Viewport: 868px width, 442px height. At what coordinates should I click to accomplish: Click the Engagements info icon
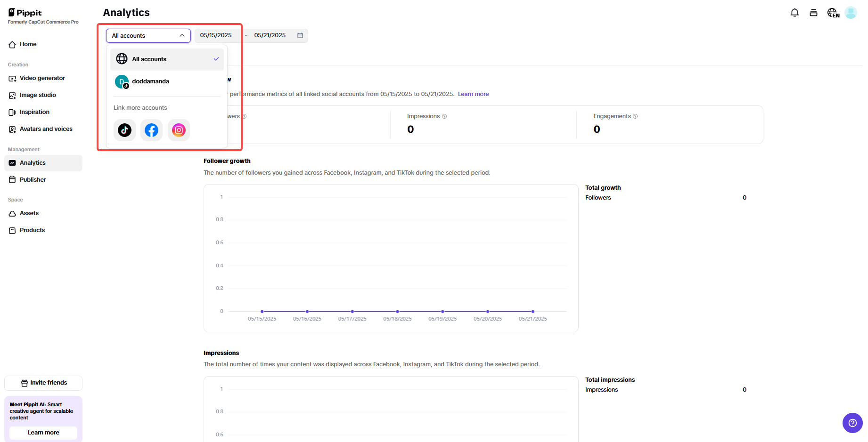tap(635, 116)
